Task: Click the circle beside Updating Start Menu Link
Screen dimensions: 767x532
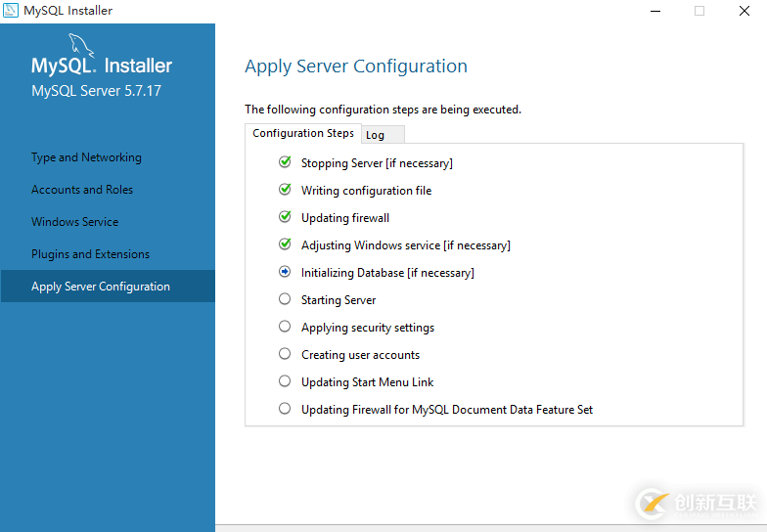Action: click(x=285, y=381)
